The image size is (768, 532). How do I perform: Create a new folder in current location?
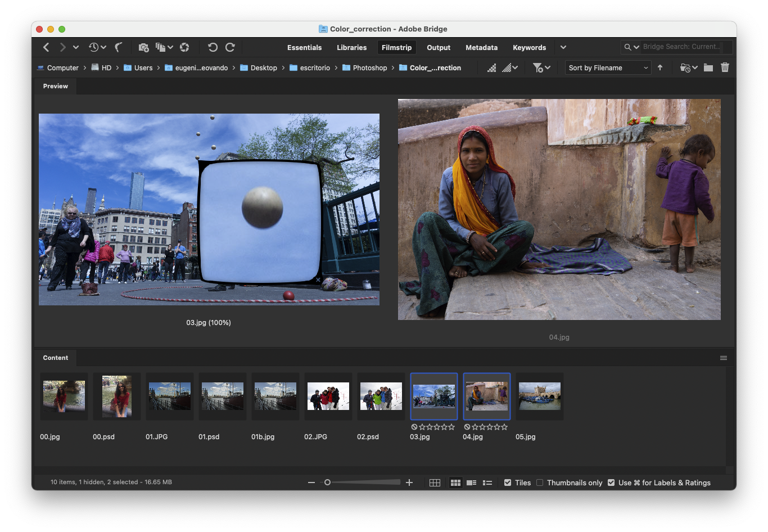point(709,67)
